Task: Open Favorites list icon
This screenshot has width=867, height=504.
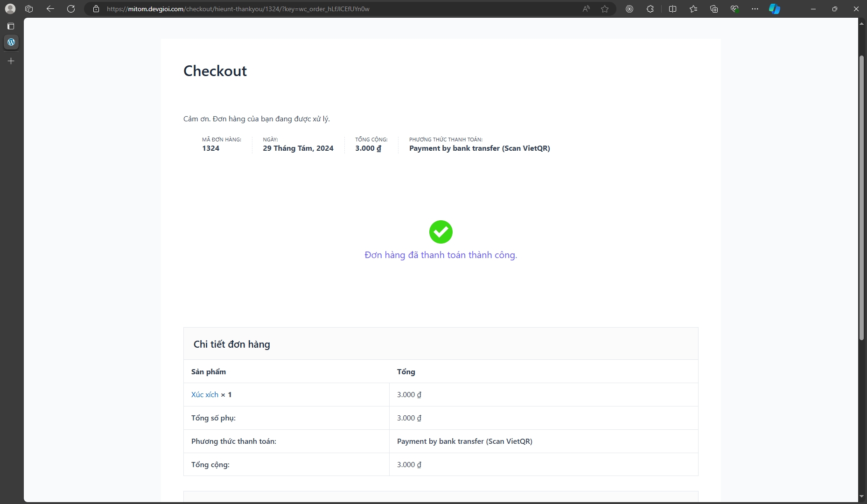Action: tap(693, 9)
